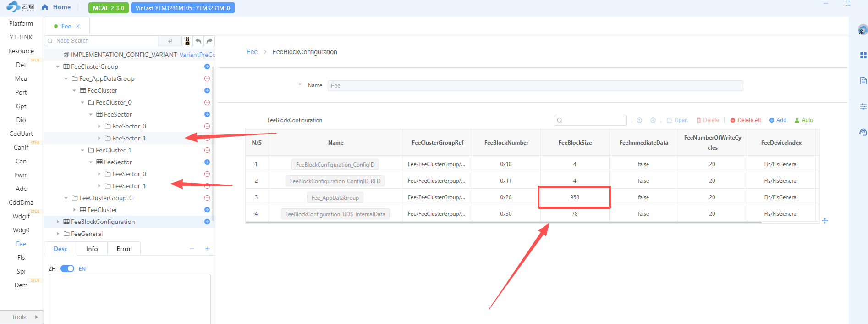
Task: Open the four-squares grid icon in right sidebar
Action: coord(863,55)
